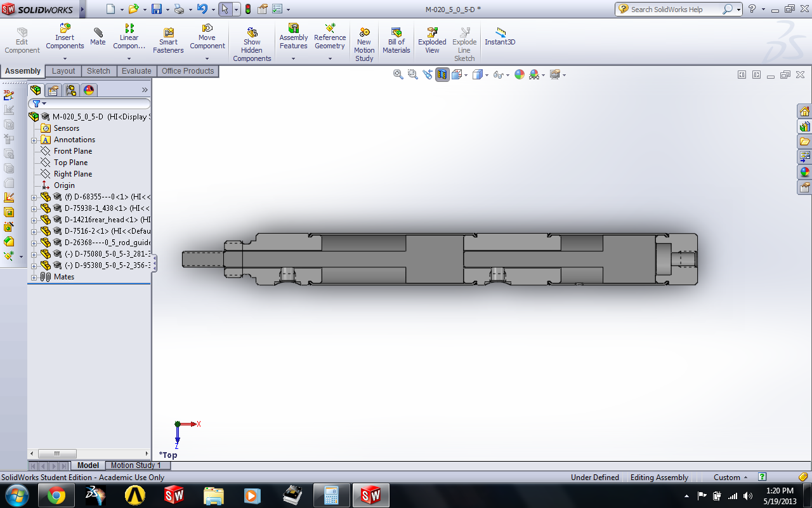Select Right Plane in tree
Viewport: 812px width, 508px height.
73,174
